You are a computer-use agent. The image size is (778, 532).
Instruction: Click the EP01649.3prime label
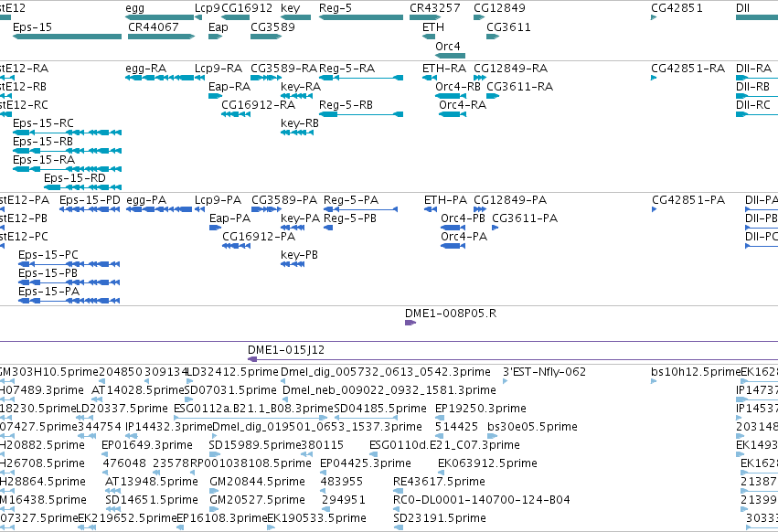point(147,444)
